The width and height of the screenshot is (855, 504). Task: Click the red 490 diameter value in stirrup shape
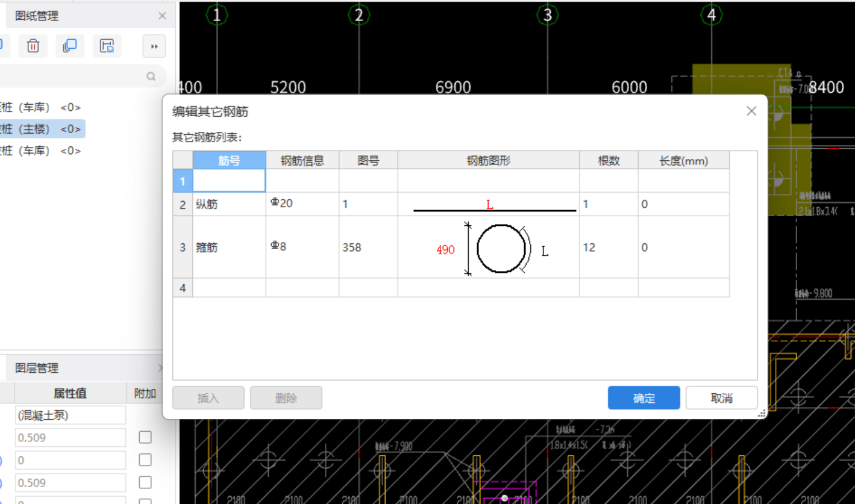click(x=445, y=249)
